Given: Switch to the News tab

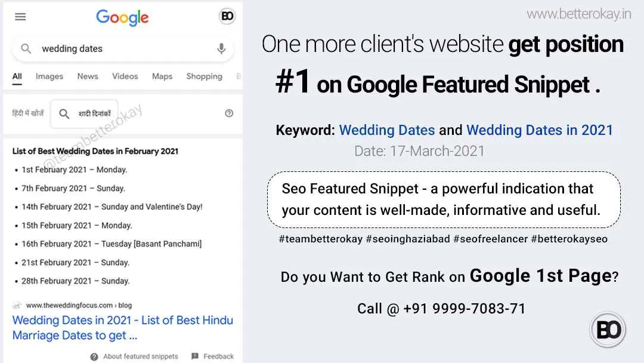Looking at the screenshot, I should point(88,76).
